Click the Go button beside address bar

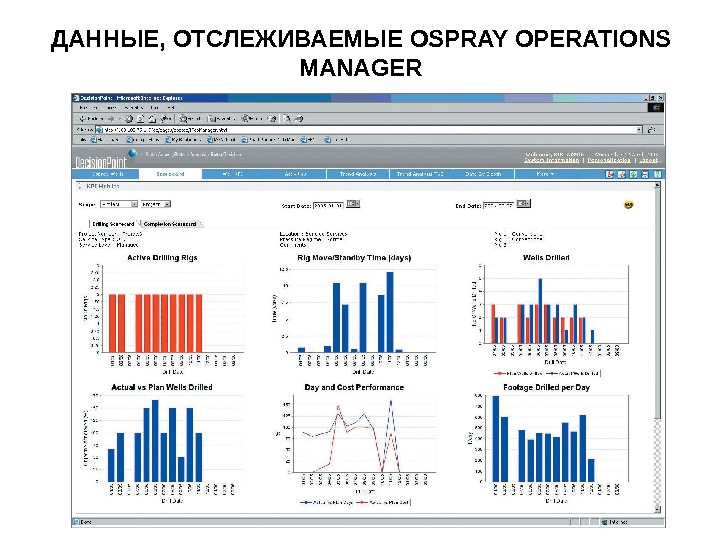click(x=651, y=130)
